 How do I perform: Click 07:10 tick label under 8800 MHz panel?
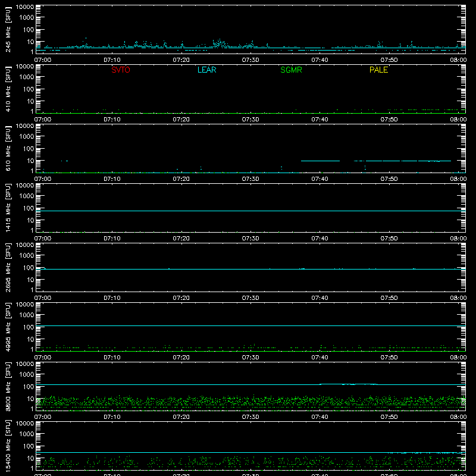[112, 417]
